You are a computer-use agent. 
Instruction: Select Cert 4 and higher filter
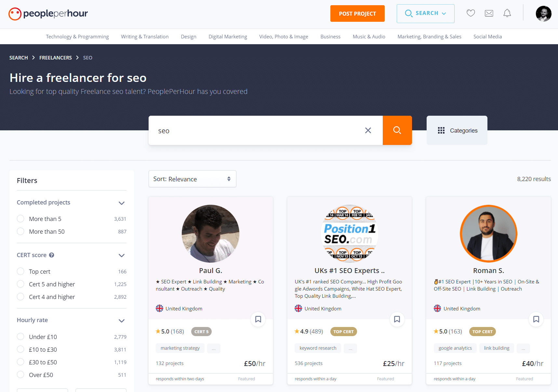(20, 297)
